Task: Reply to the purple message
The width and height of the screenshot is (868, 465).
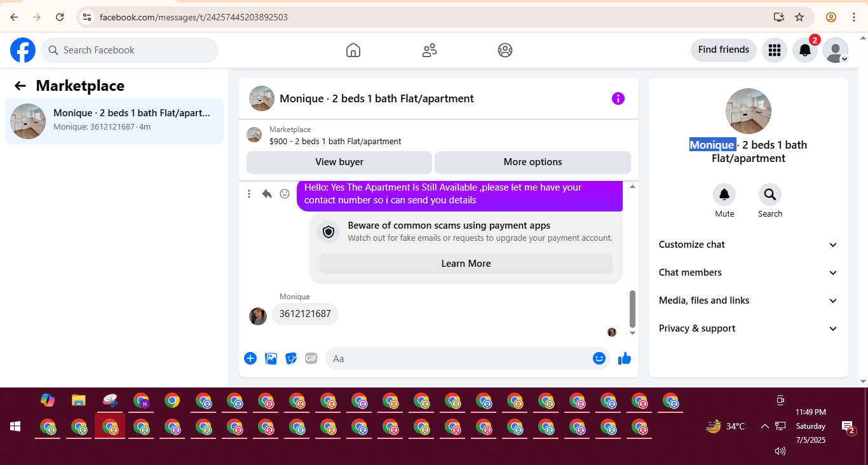Action: (x=267, y=194)
